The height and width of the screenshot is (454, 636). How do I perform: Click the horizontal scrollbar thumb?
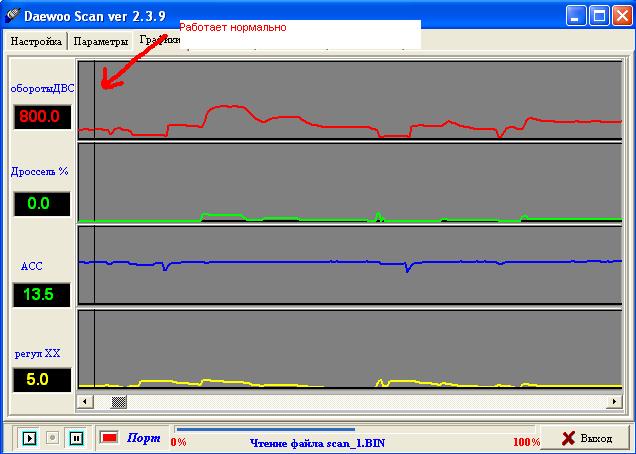point(119,401)
